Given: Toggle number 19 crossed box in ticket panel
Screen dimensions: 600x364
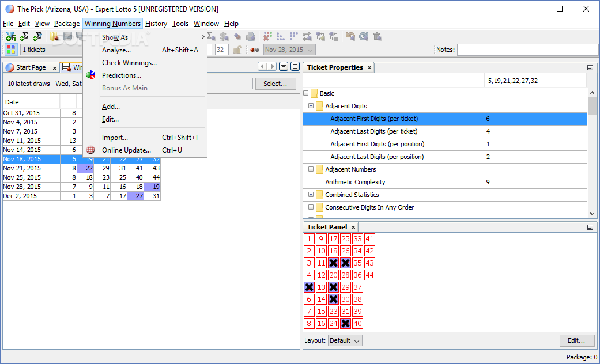Looking at the screenshot, I should (333, 263).
